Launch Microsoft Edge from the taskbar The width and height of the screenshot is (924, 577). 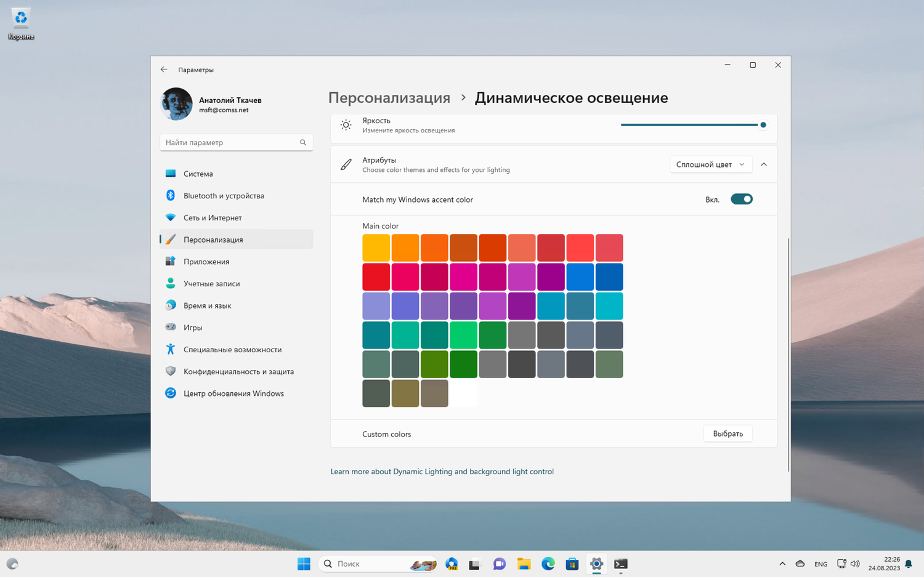pyautogui.click(x=548, y=563)
